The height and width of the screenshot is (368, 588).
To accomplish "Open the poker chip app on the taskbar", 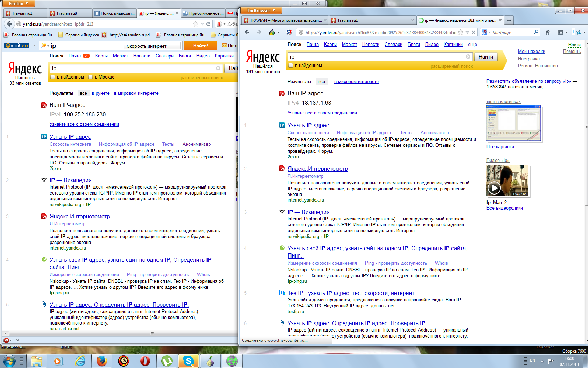I will 124,361.
